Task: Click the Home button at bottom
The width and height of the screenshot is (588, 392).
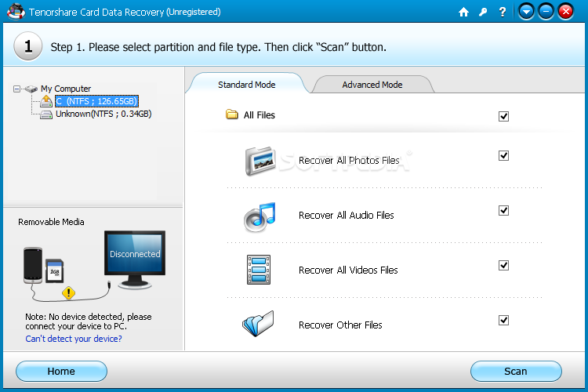Action: tap(61, 371)
